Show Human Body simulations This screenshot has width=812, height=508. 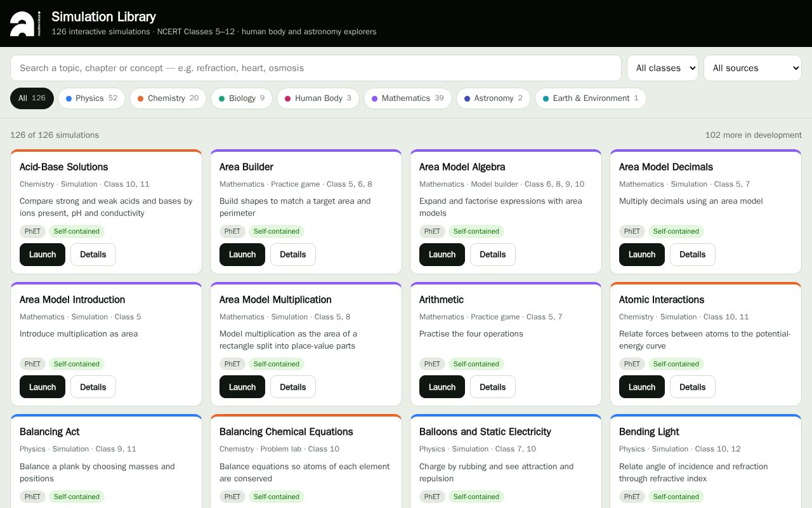point(318,98)
